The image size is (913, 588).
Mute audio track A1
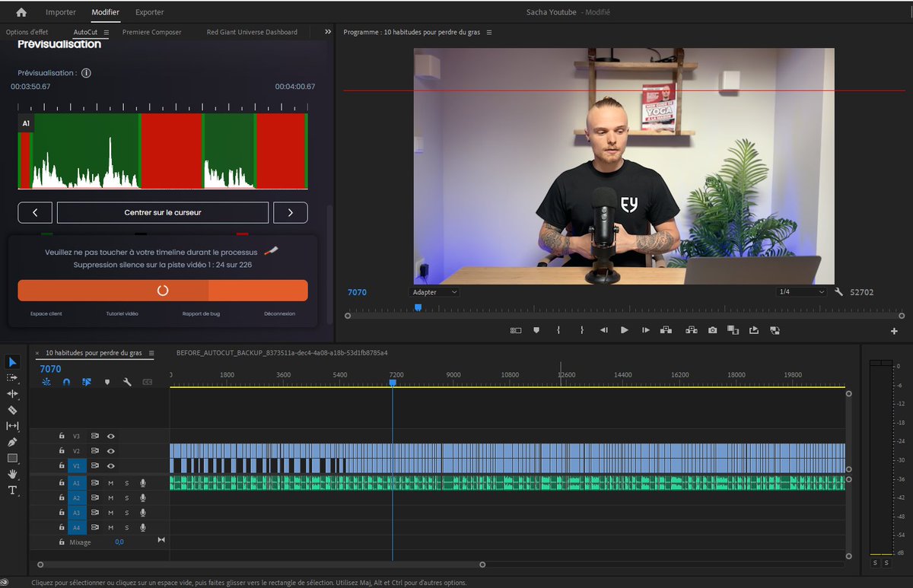110,483
